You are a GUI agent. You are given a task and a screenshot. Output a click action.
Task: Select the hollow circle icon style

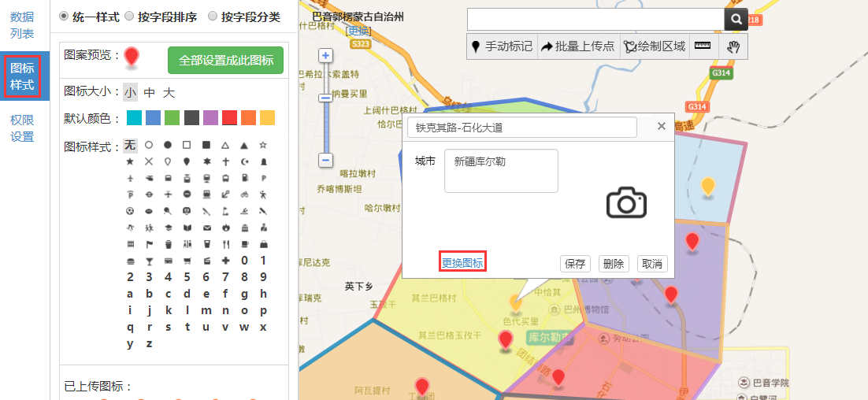[x=148, y=145]
